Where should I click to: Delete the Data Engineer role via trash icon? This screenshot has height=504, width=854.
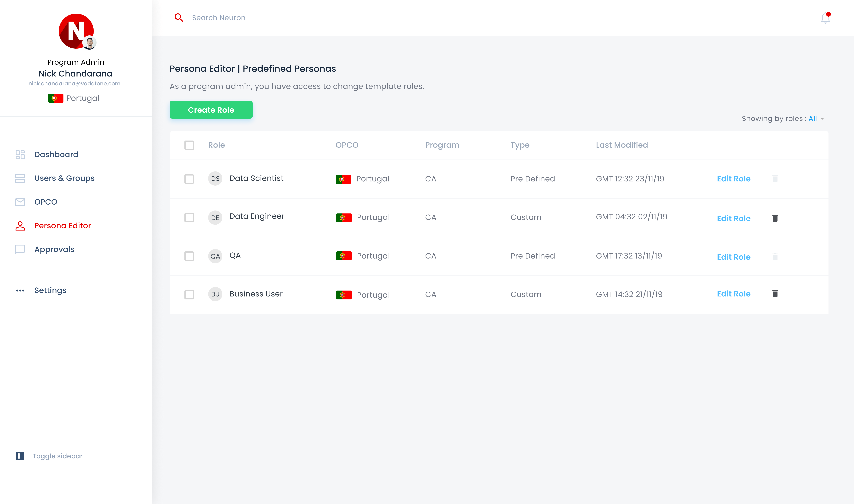tap(775, 218)
